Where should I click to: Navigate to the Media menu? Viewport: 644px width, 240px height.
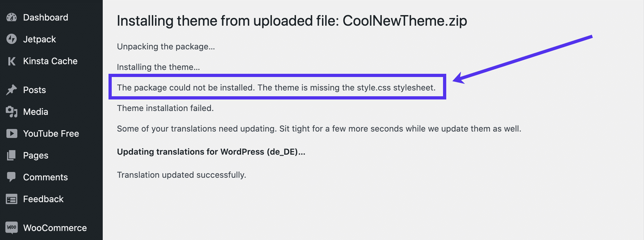pos(36,112)
